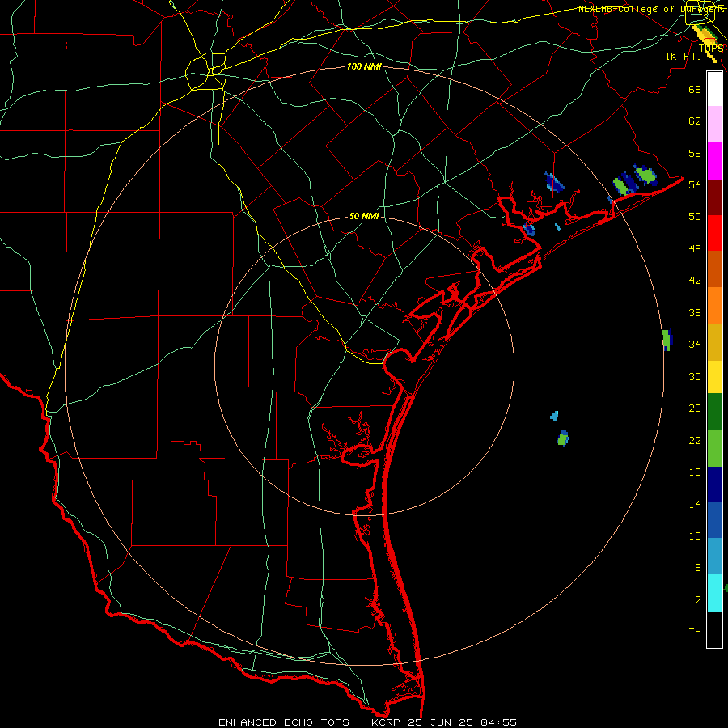
Task: Click the medium blue swatch near 10
Action: [x=714, y=521]
